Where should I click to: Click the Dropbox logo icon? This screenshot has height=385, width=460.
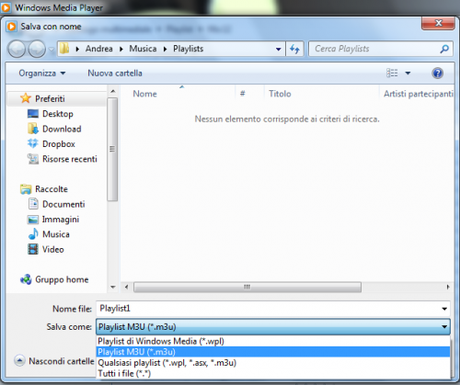point(33,143)
